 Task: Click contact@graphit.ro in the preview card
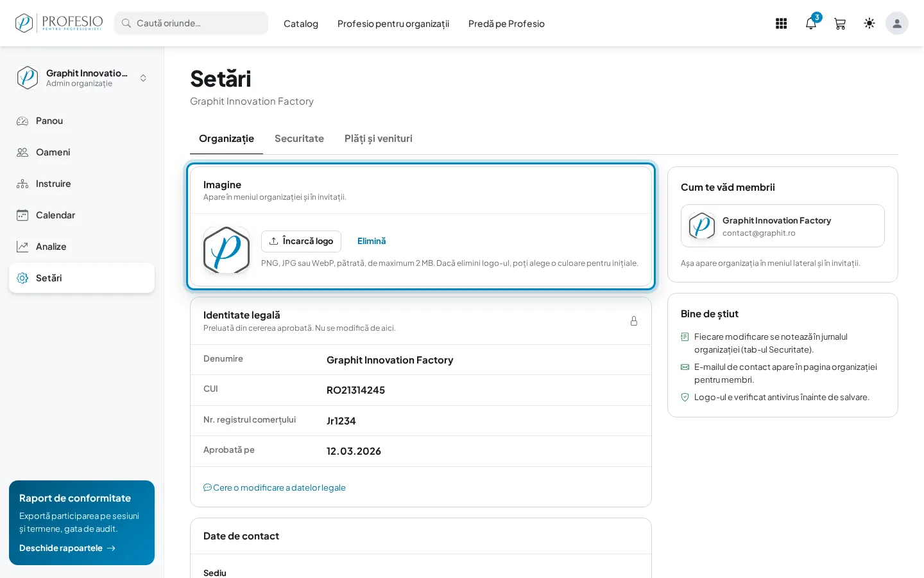pos(759,233)
